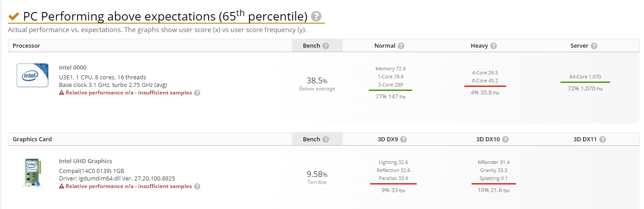Click the 38.5% Below average bench score
Screen dimensions: 644x209
point(317,84)
